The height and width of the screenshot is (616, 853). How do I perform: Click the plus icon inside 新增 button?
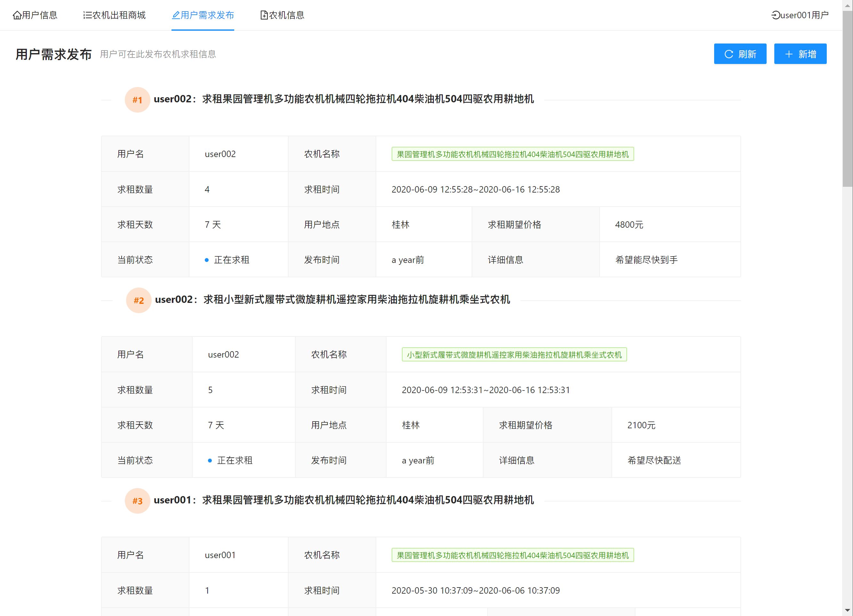(789, 54)
